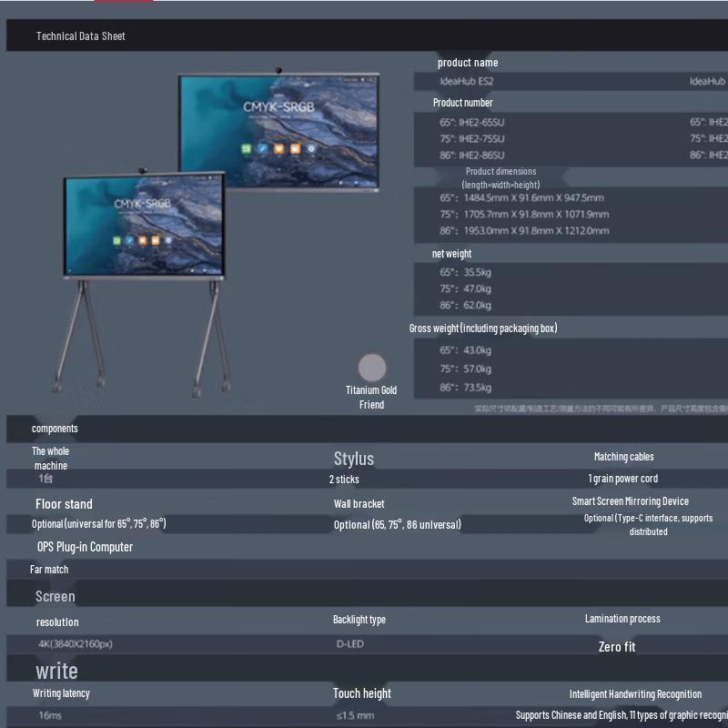This screenshot has width=728, height=728.
Task: Click the Stylus label
Action: coord(354,459)
